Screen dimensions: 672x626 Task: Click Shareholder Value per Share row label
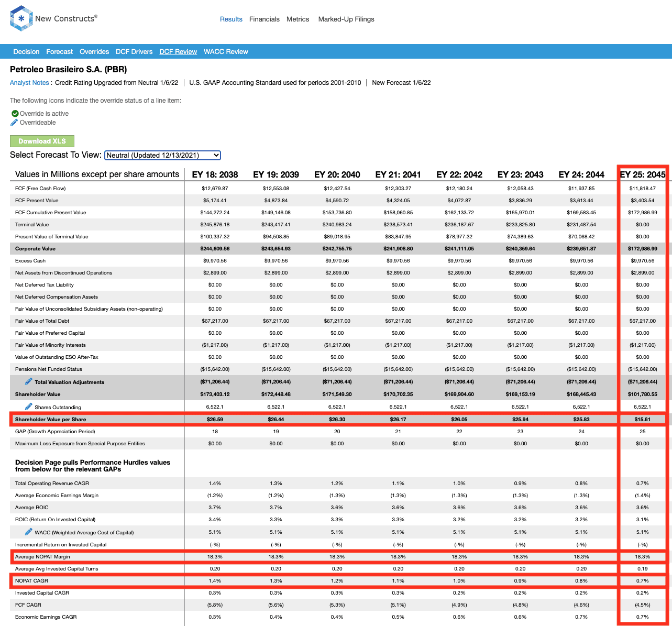click(50, 420)
